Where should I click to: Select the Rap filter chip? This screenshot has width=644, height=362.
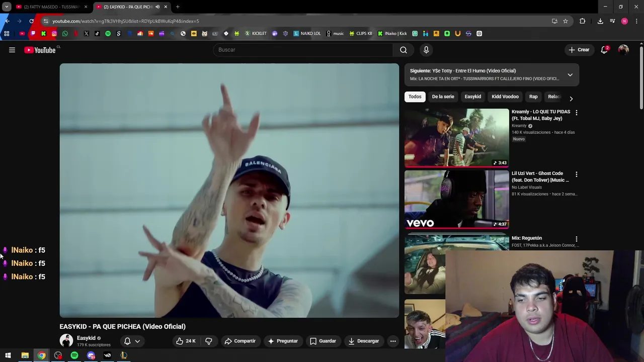point(533,97)
